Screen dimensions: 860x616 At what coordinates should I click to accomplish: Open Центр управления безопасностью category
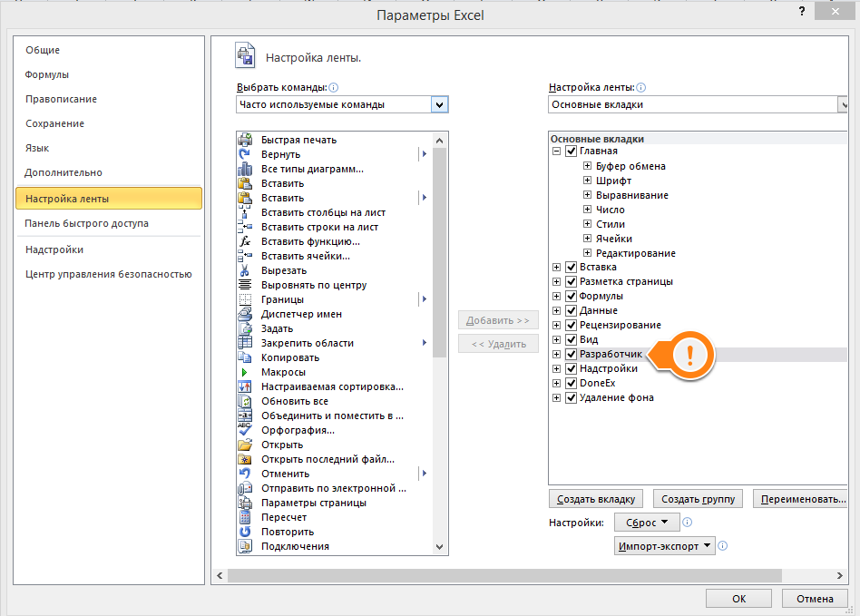(x=109, y=274)
